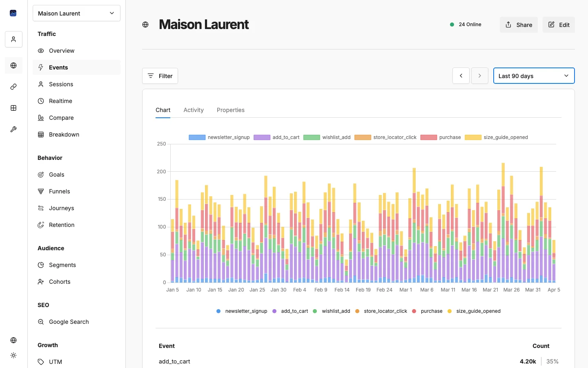Image resolution: width=588 pixels, height=368 pixels.
Task: Select the links icon in left rail
Action: 13,87
